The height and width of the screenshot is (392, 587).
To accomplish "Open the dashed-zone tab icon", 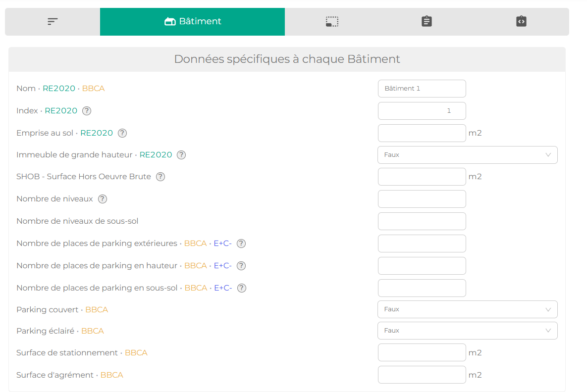I will (x=332, y=22).
